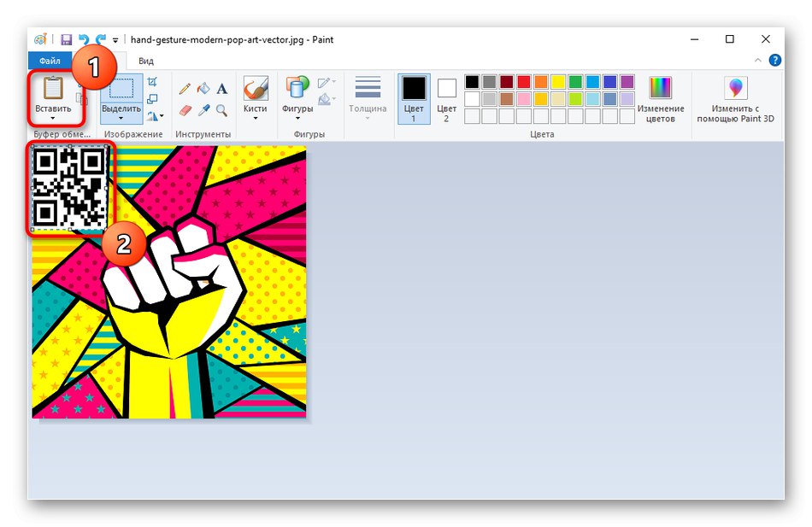Open Изменение цветов color editor

tap(660, 99)
